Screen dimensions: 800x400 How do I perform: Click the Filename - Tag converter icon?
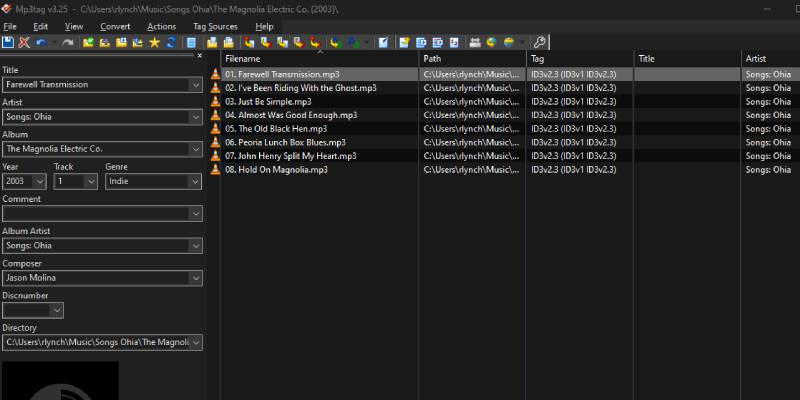(x=265, y=42)
